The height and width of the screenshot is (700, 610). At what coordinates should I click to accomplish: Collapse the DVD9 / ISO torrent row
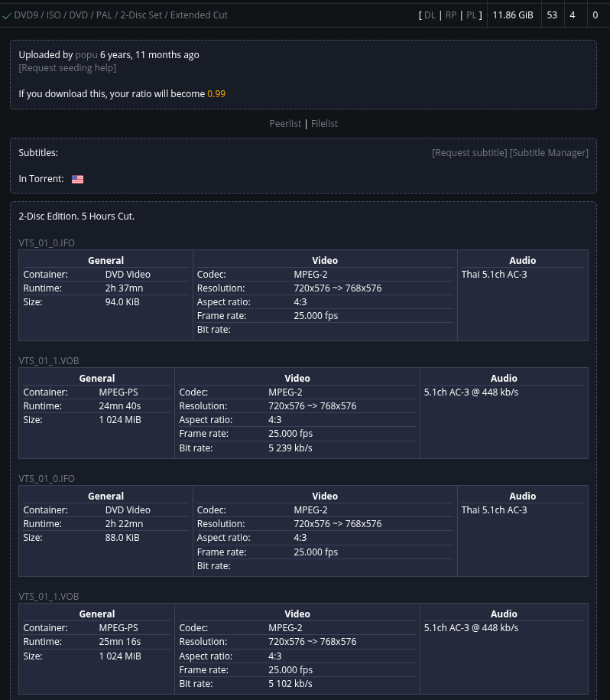pyautogui.click(x=121, y=15)
